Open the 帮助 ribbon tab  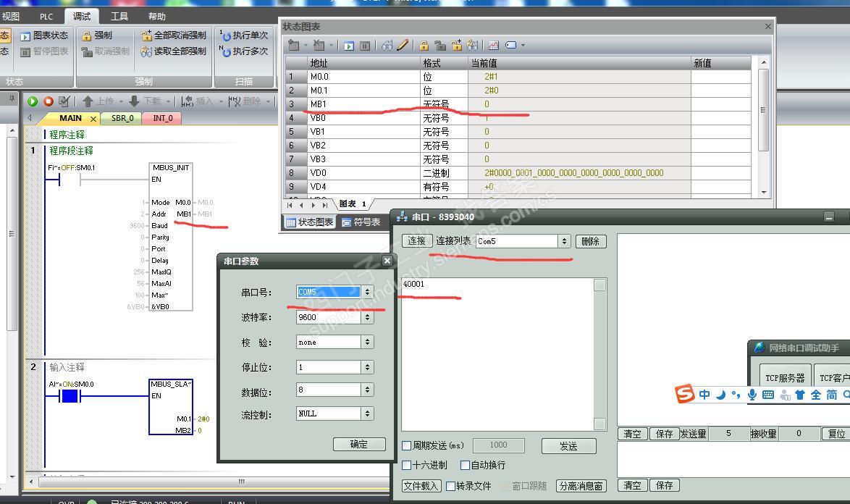[x=156, y=16]
